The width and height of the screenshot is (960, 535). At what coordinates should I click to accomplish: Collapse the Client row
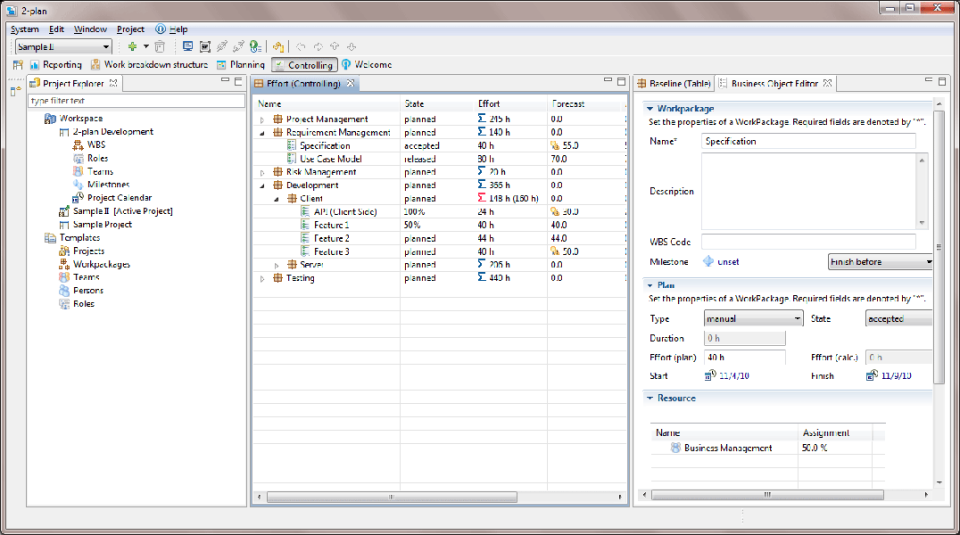click(276, 199)
